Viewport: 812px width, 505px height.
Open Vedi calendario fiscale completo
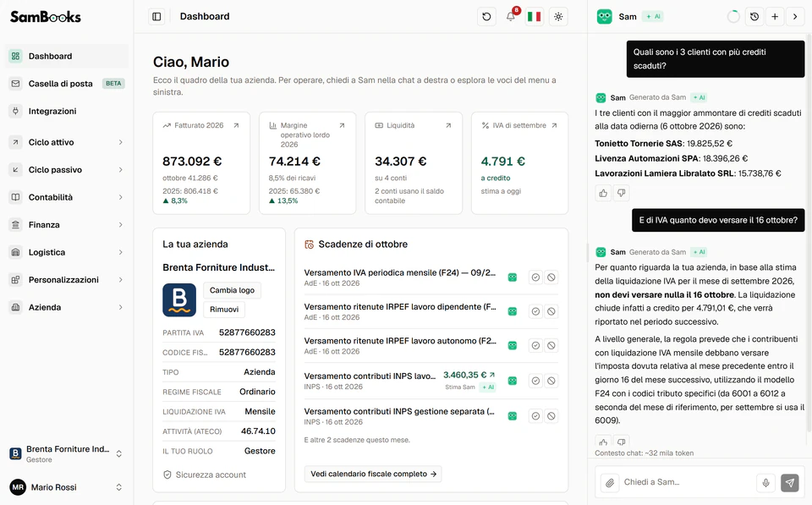tap(373, 474)
